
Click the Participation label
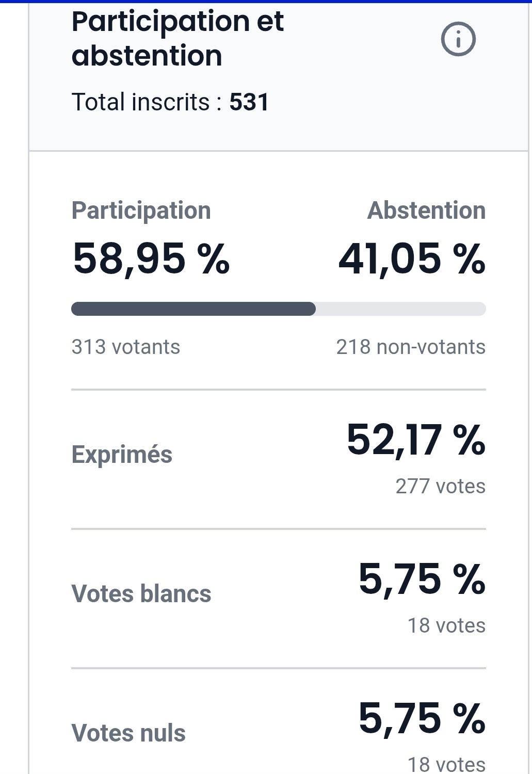pyautogui.click(x=141, y=211)
